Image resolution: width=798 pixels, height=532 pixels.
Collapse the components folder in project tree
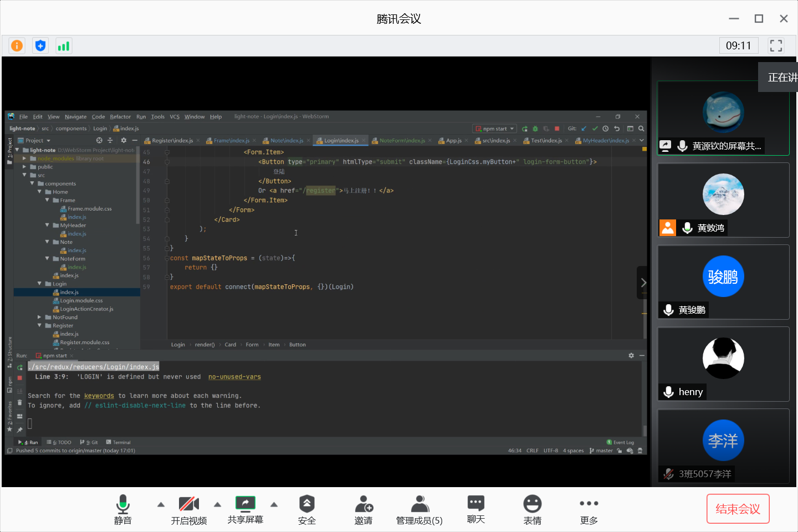point(32,183)
